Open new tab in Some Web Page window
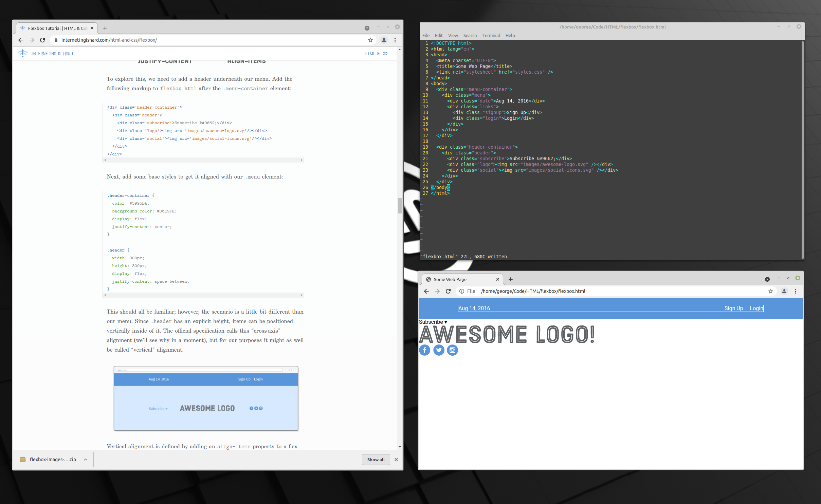This screenshot has width=821, height=504. (x=510, y=279)
